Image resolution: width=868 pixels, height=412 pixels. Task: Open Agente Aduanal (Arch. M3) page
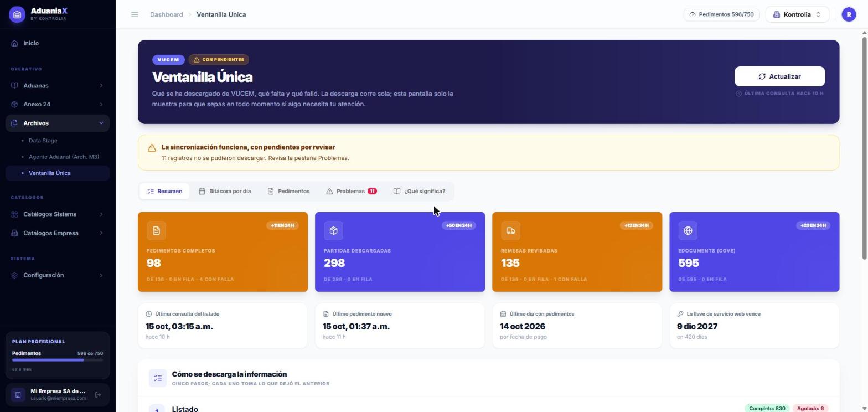tap(64, 157)
